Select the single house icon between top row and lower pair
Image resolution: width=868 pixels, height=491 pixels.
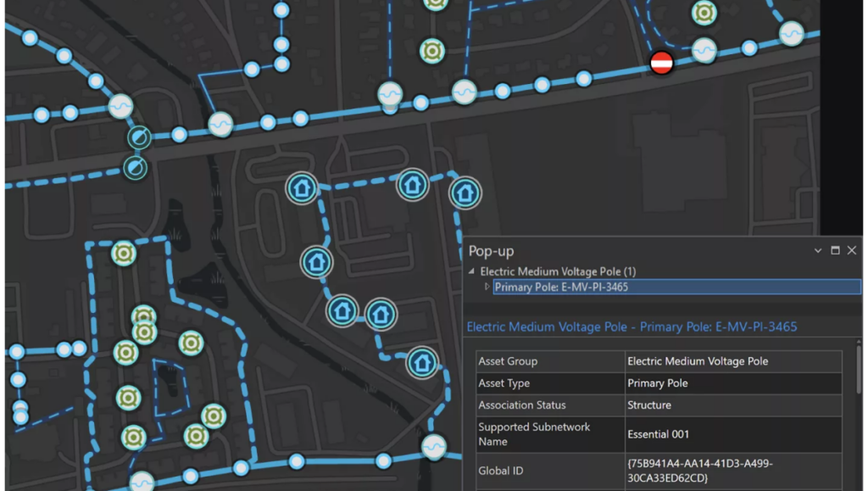(317, 262)
